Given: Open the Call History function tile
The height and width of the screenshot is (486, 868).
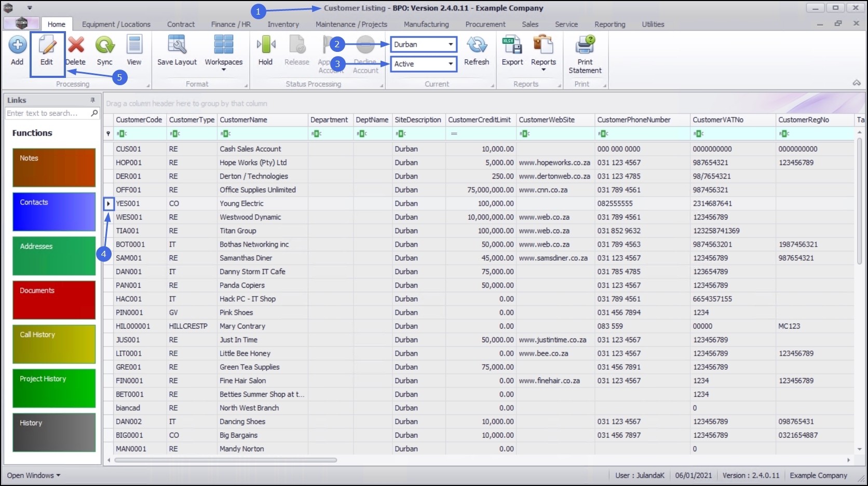Looking at the screenshot, I should pos(54,344).
